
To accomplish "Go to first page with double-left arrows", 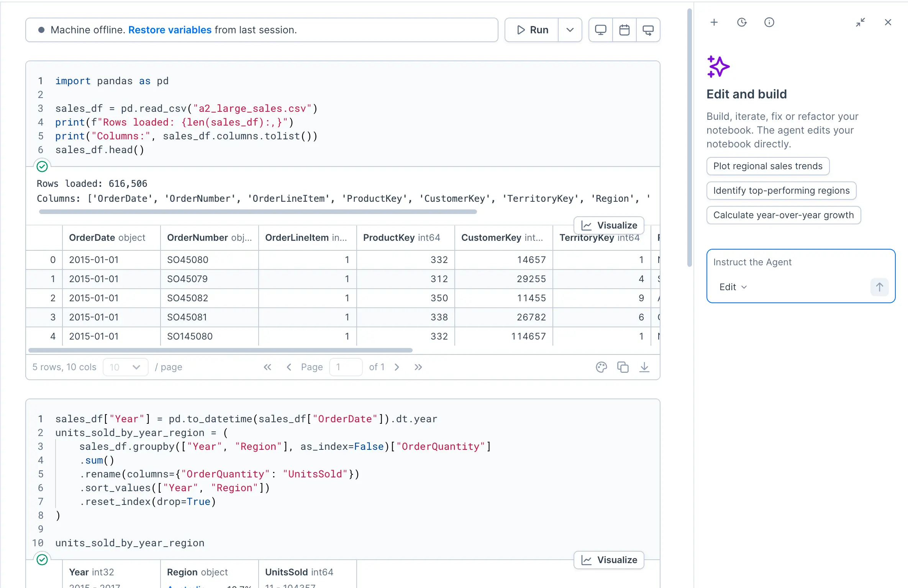I will 267,367.
